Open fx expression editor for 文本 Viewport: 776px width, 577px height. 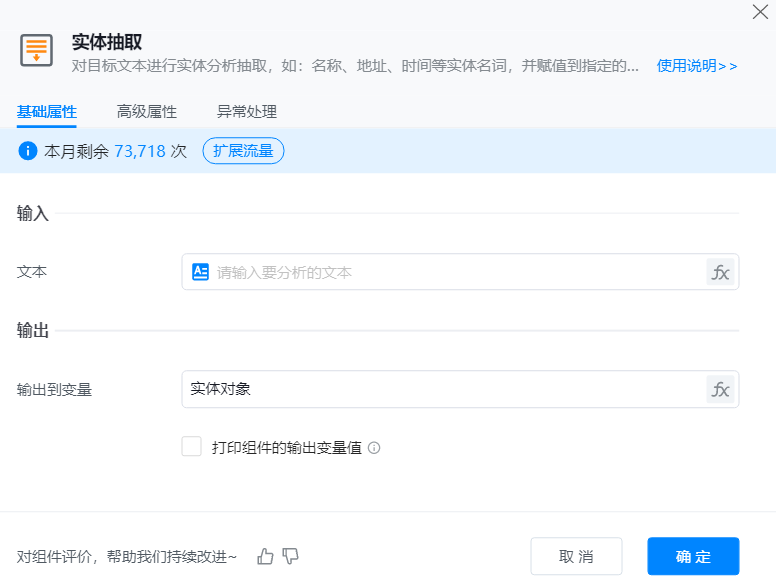point(720,272)
